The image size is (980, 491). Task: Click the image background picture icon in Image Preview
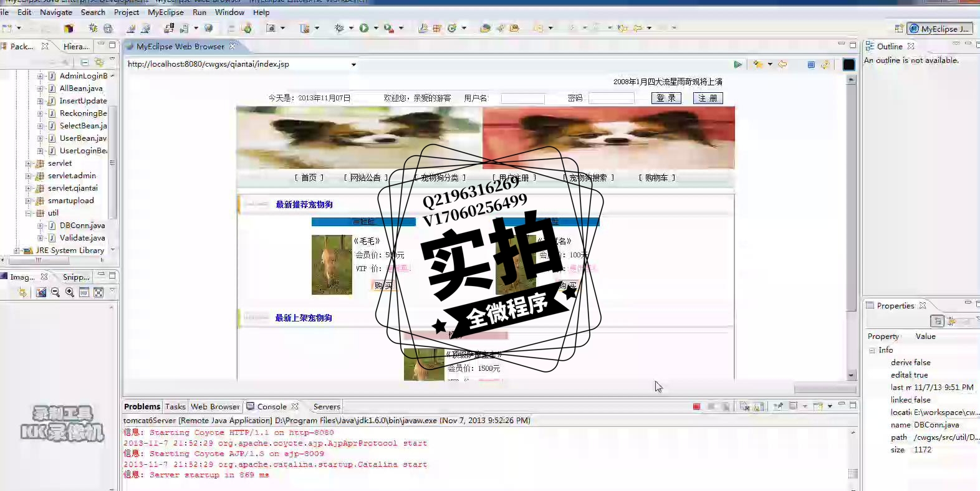coord(41,292)
